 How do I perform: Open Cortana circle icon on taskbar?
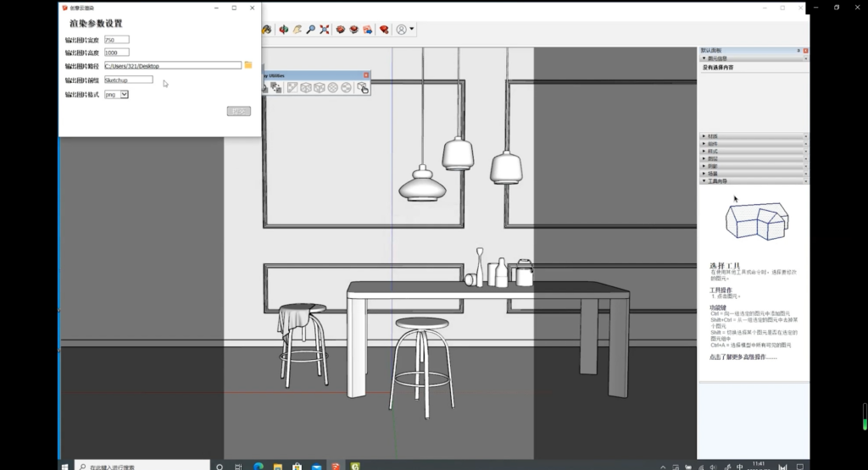tap(220, 467)
